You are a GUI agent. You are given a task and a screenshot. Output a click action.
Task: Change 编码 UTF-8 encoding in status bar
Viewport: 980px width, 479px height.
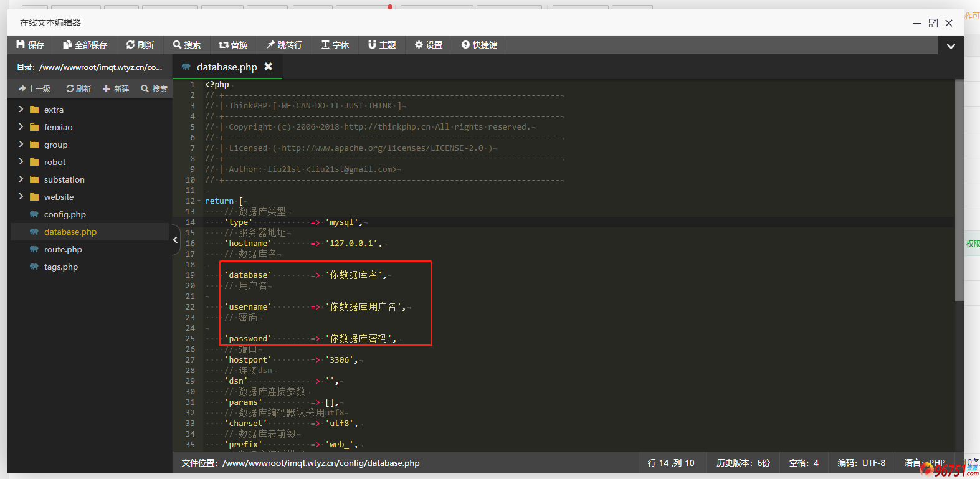click(x=862, y=463)
